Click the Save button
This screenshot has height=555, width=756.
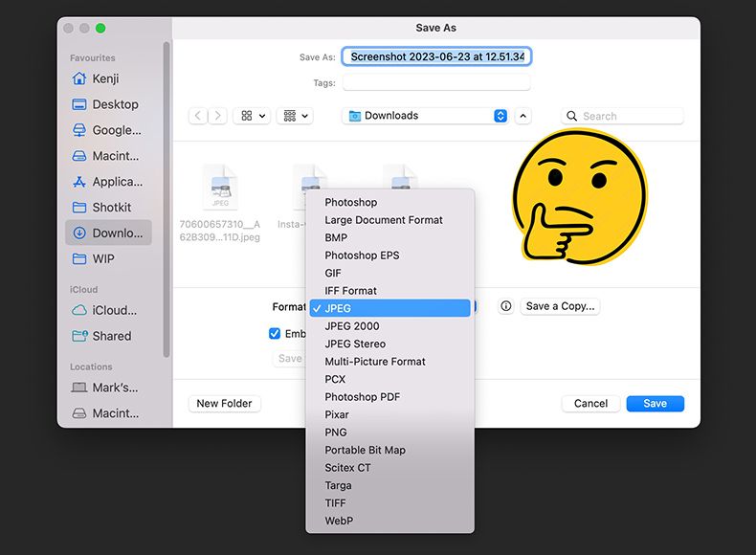655,404
